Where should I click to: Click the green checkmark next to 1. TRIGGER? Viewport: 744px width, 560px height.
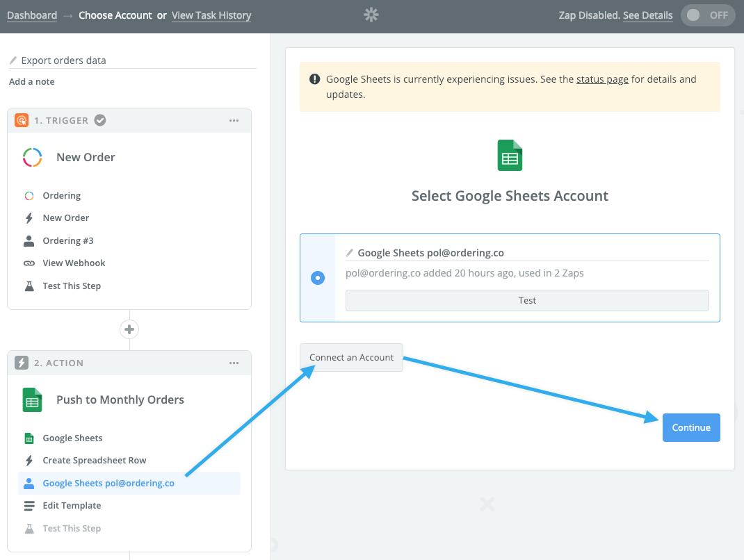(x=100, y=120)
